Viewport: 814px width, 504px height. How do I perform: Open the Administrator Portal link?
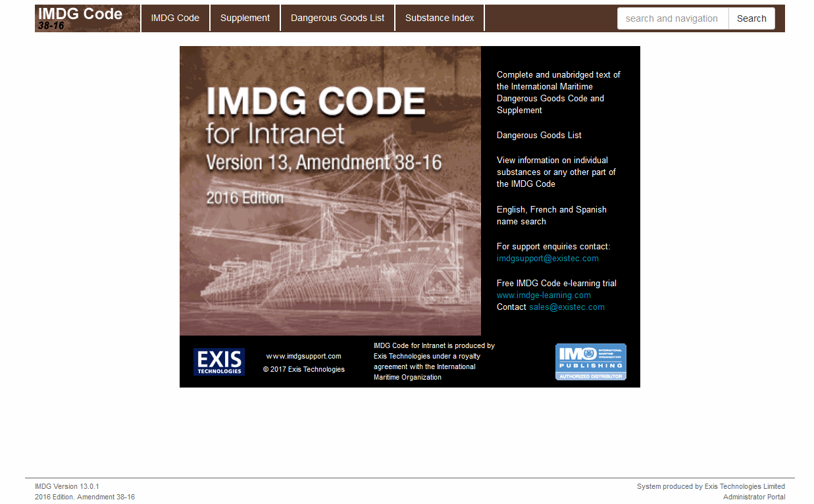tap(753, 497)
